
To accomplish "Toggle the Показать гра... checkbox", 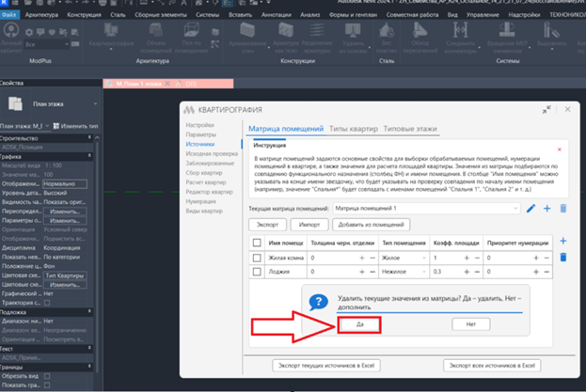I will 47,384.
